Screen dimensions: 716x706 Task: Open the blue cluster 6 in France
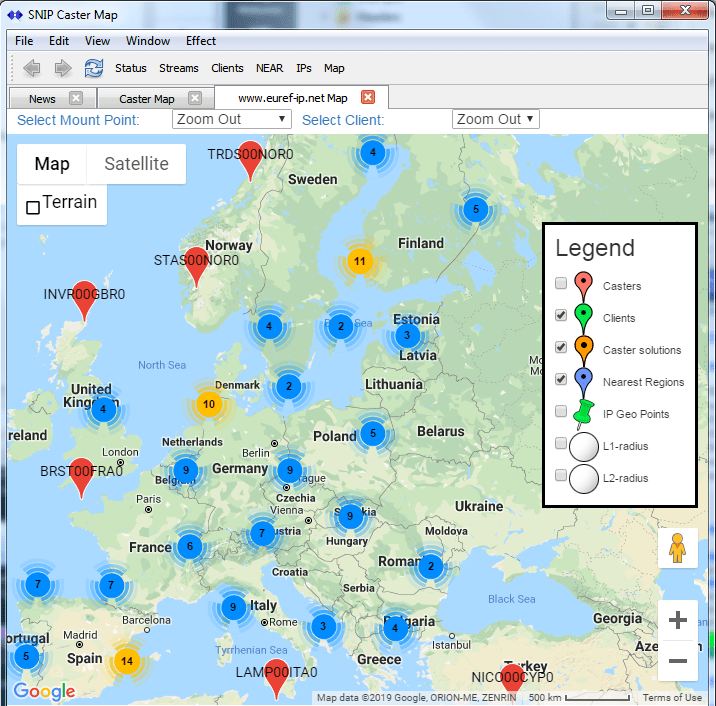tap(190, 546)
